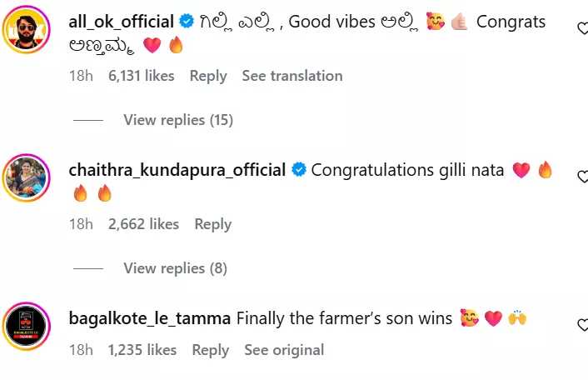
Task: Open the chaithra_kundapura_official username link
Action: click(177, 170)
